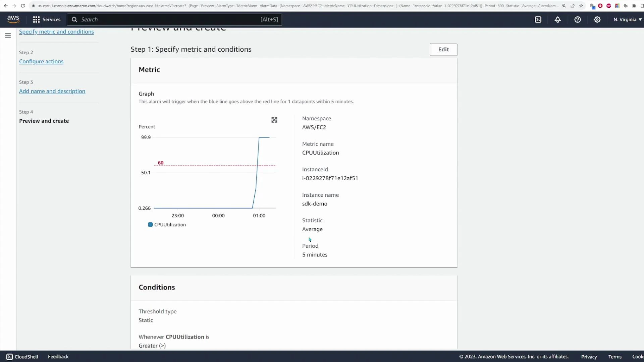
Task: Expand the browser extensions puzzle menu
Action: pyautogui.click(x=634, y=6)
